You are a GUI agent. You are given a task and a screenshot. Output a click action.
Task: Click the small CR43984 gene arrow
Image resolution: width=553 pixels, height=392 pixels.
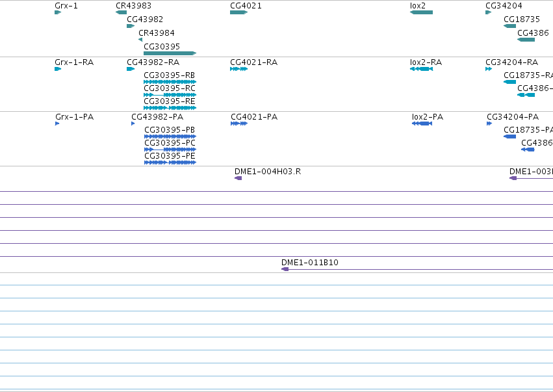pos(140,40)
